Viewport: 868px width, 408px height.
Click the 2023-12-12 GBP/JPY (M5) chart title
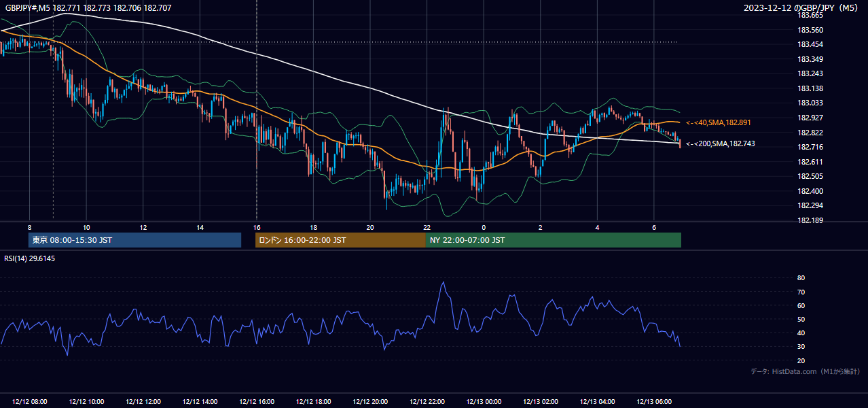[802, 7]
